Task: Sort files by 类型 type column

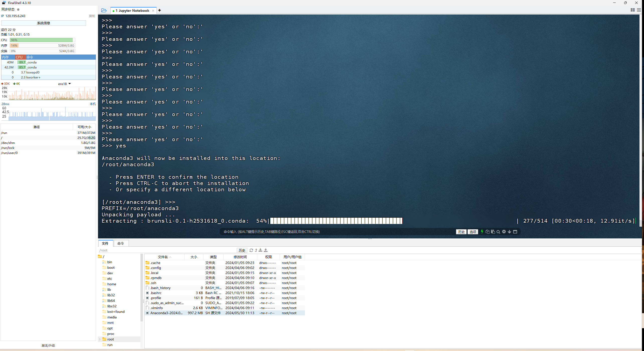Action: click(213, 257)
